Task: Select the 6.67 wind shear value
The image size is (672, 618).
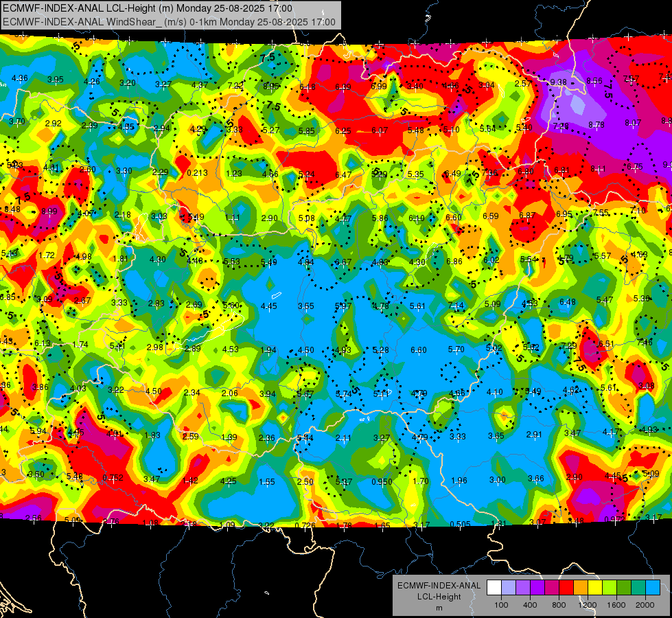Action: click(343, 262)
